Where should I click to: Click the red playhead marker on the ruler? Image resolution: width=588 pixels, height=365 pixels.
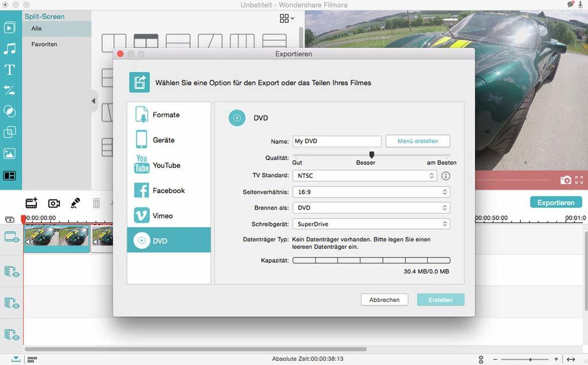tap(23, 219)
